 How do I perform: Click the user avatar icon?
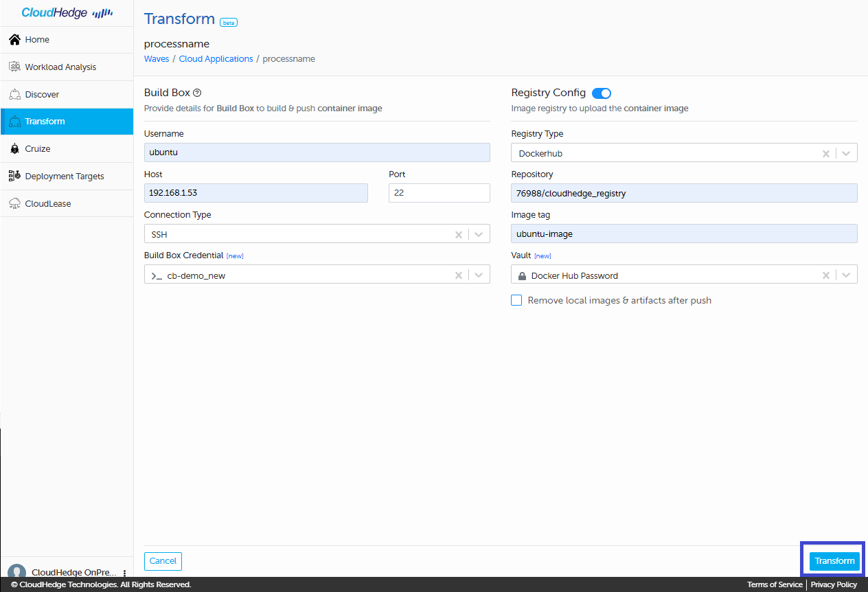click(x=16, y=573)
